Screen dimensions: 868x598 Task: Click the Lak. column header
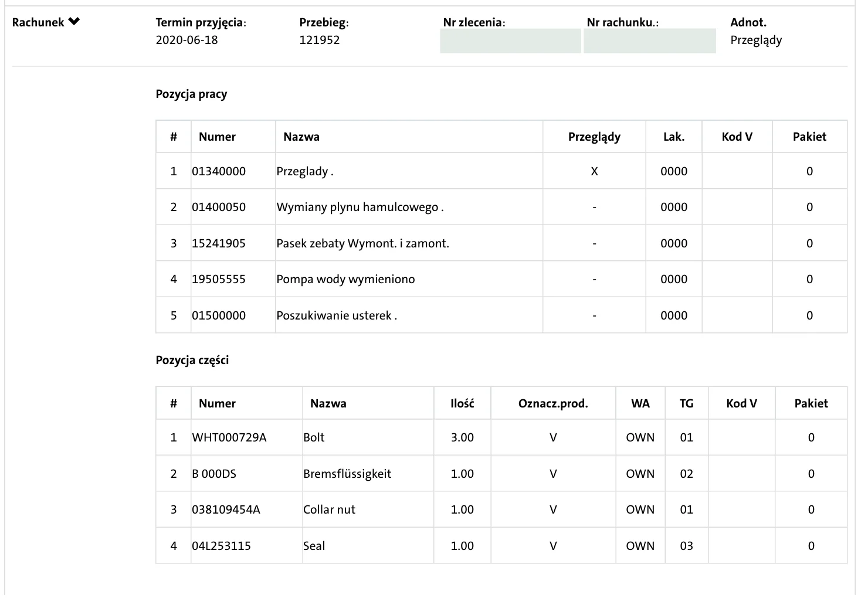[674, 137]
